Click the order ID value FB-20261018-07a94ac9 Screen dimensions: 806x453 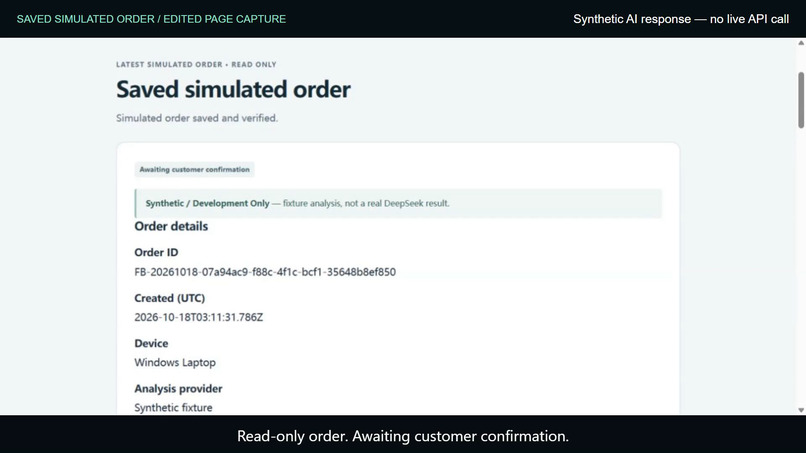pos(265,272)
